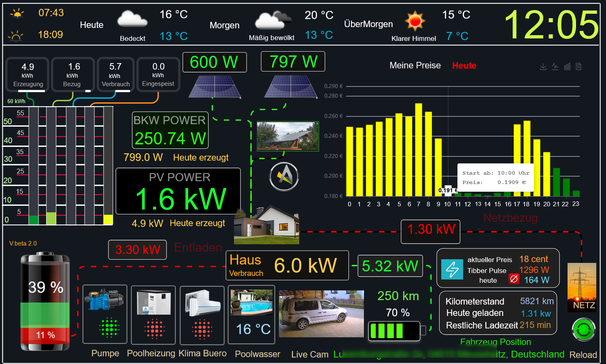Select the Heute tab in Meine Preise

[464, 66]
